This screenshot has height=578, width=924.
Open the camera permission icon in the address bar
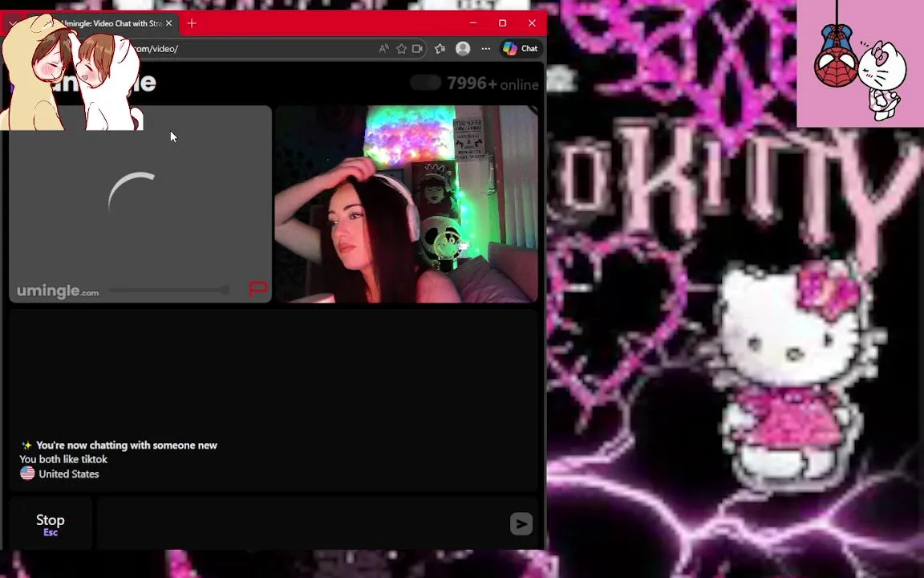(x=418, y=49)
